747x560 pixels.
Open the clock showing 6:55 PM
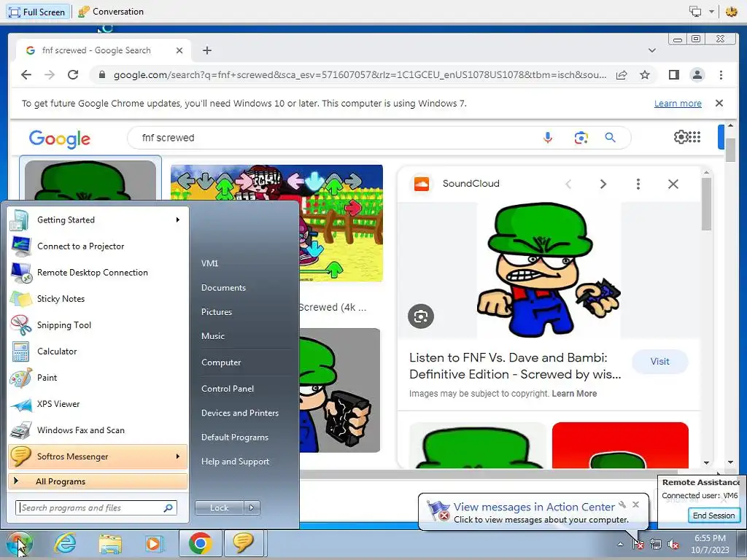[x=710, y=544]
